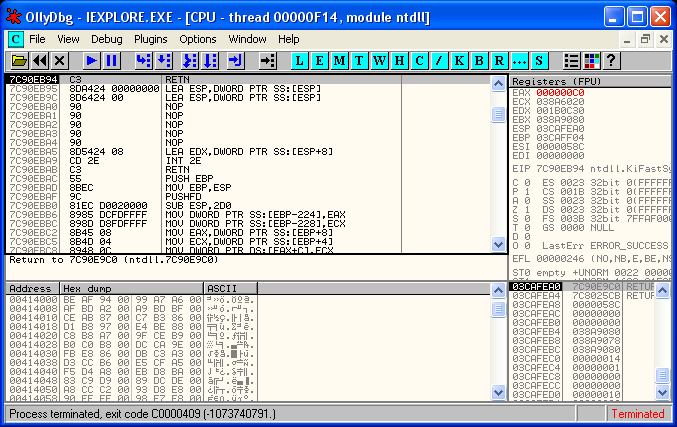The width and height of the screenshot is (677, 427).
Task: Open Memory map with M button
Action: coord(339,61)
